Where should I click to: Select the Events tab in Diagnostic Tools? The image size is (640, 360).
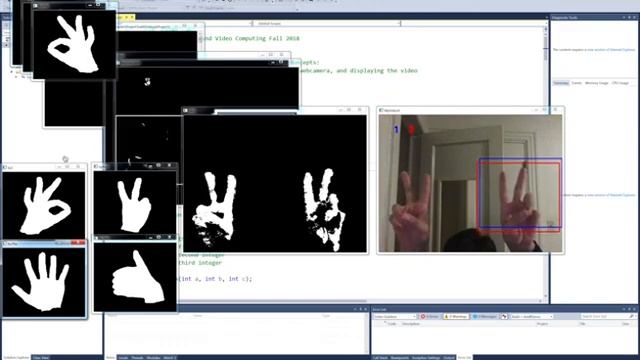(x=576, y=83)
